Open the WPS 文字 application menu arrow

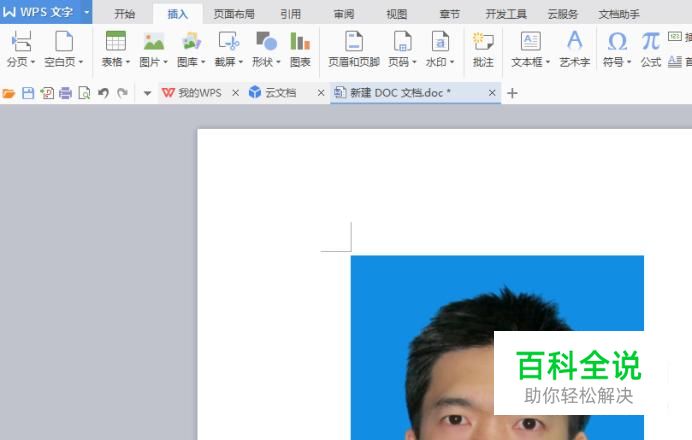pyautogui.click(x=86, y=12)
